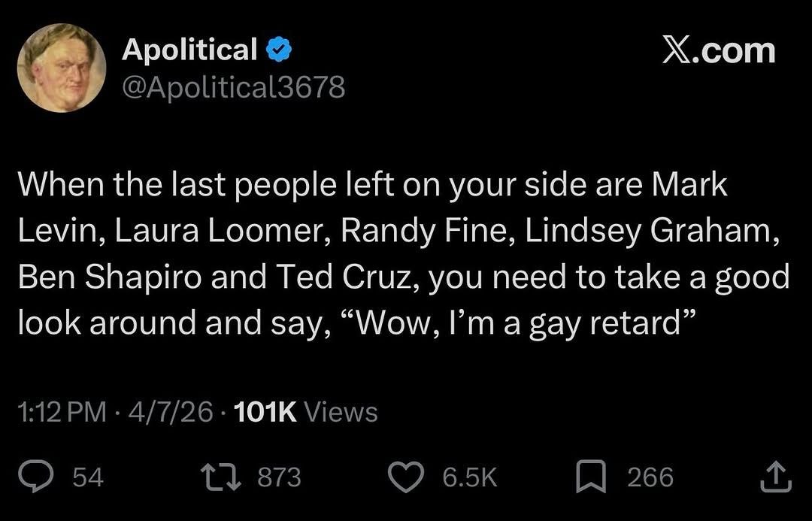Screen dimensions: 812x521
Task: Click the 266 bookmarks count
Action: coord(650,477)
